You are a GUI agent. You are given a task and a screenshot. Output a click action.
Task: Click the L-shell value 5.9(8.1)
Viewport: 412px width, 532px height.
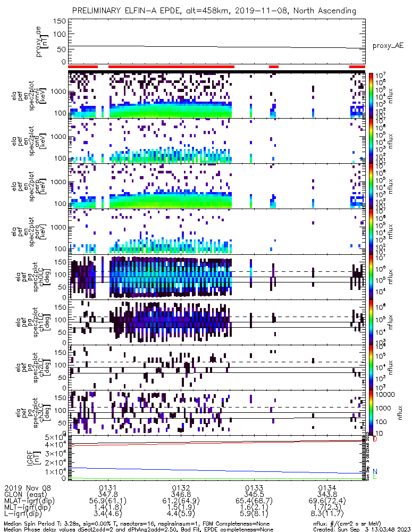coord(254,514)
